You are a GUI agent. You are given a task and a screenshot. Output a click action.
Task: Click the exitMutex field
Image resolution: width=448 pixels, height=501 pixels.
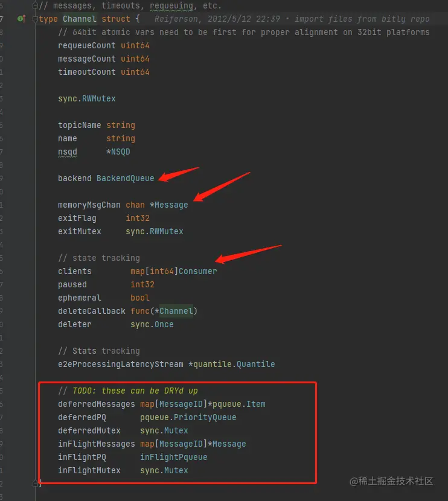coord(80,231)
